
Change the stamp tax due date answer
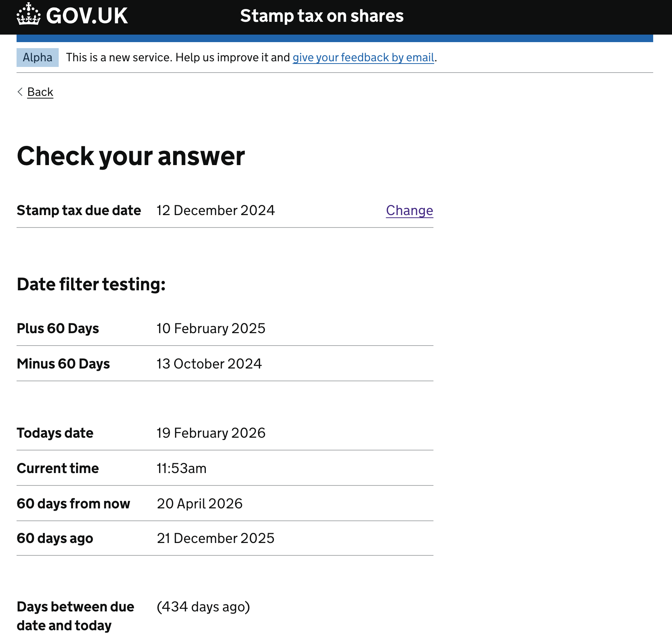(x=409, y=211)
